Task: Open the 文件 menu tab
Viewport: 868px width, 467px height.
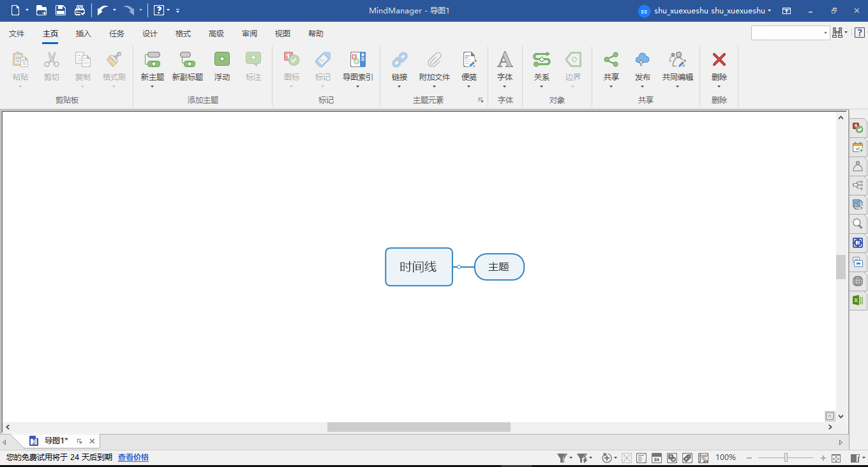Action: coord(17,34)
